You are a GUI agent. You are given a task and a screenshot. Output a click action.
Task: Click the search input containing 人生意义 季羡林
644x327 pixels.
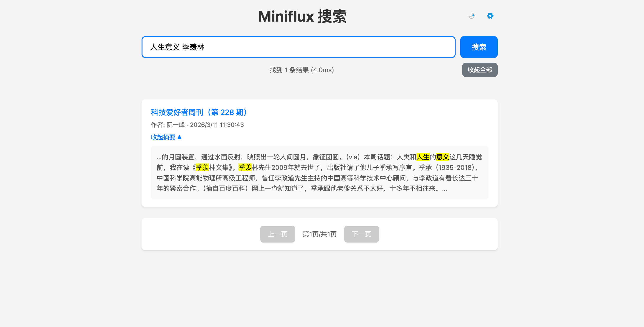pos(298,47)
